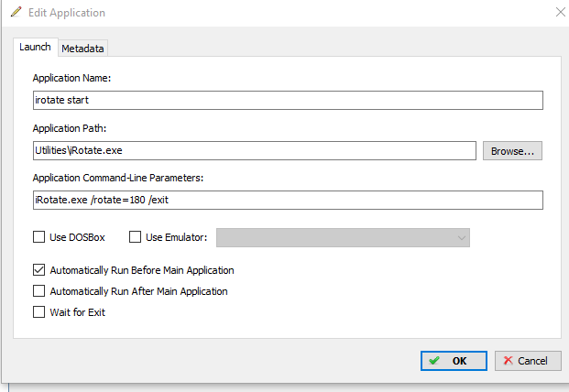Toggle the Wait for Exit checkbox
The width and height of the screenshot is (569, 392).
coord(38,312)
